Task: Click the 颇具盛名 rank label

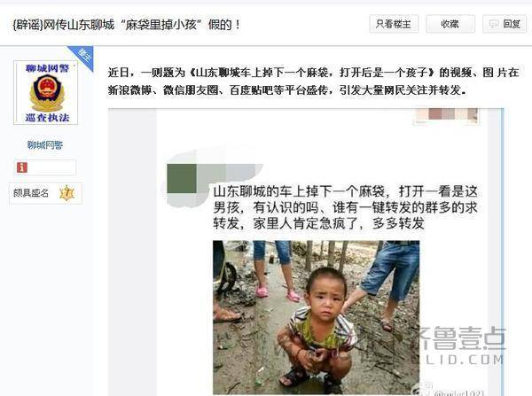Action: [31, 193]
